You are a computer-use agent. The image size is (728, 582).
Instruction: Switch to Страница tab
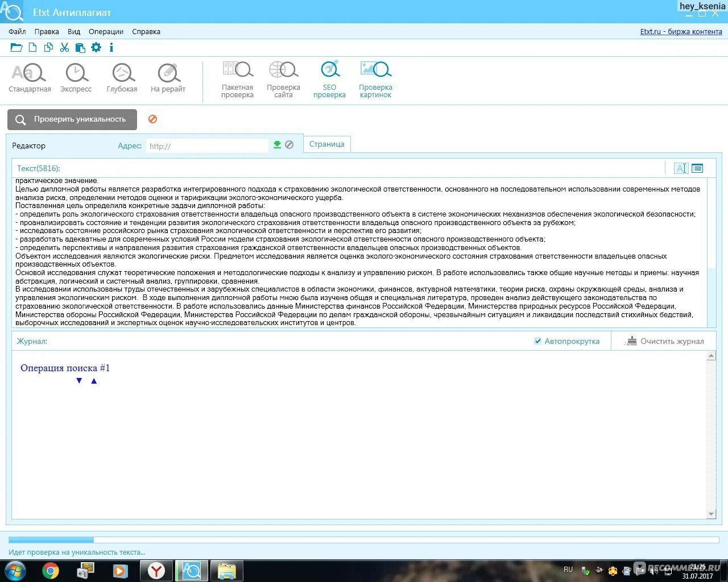pos(327,144)
